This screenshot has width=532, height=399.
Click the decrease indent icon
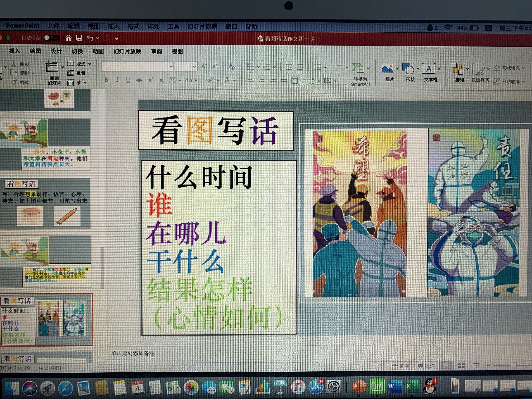point(289,67)
